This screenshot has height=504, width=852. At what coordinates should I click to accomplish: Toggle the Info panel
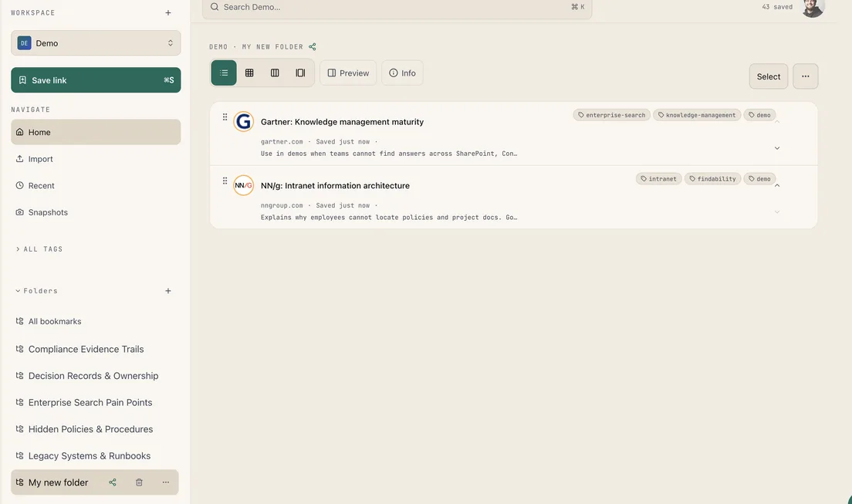point(403,73)
